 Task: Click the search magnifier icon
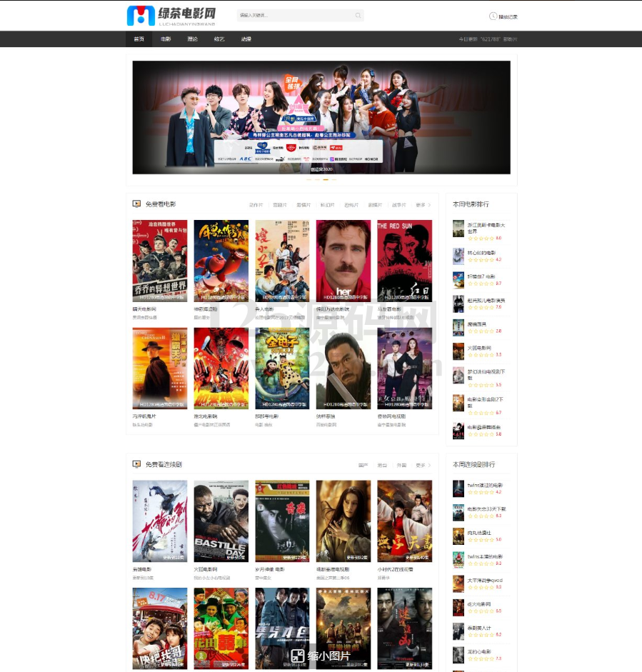(x=358, y=16)
